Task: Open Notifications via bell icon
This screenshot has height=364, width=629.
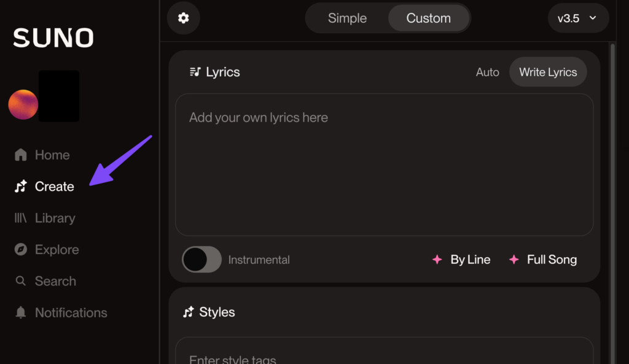Action: tap(20, 312)
